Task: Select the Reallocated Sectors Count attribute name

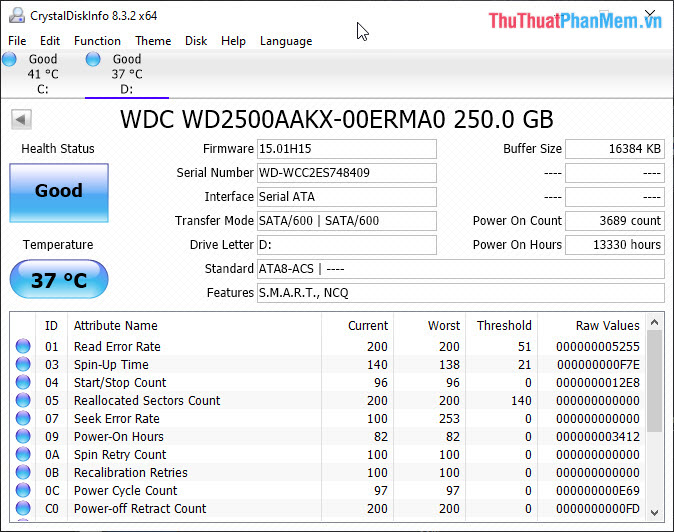Action: click(147, 401)
